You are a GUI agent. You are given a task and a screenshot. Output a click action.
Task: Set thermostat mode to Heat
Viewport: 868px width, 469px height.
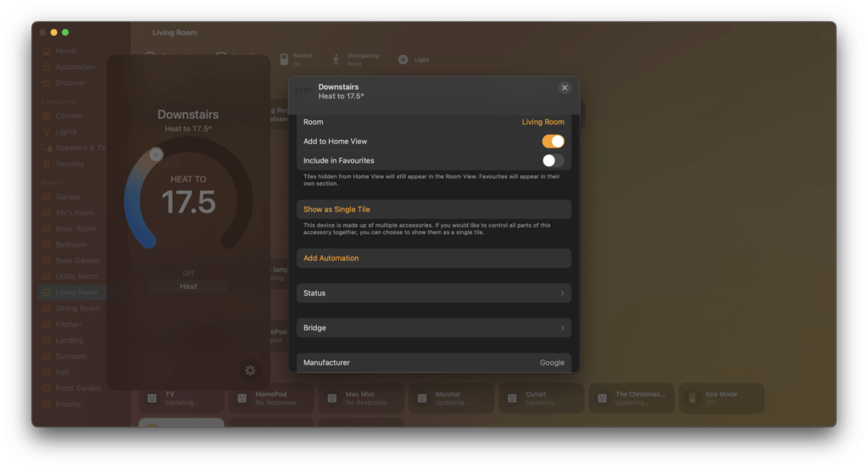[188, 287]
